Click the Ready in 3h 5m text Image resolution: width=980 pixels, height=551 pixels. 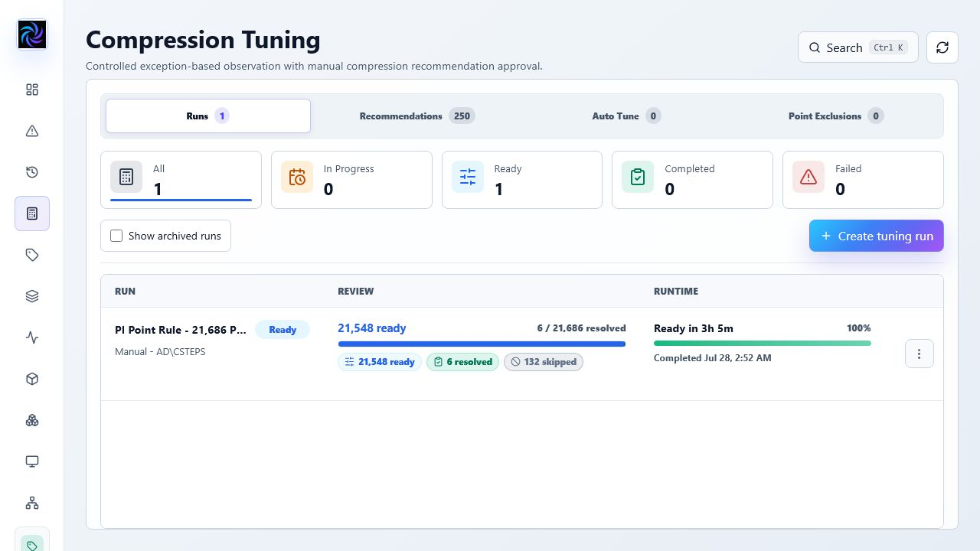click(694, 328)
